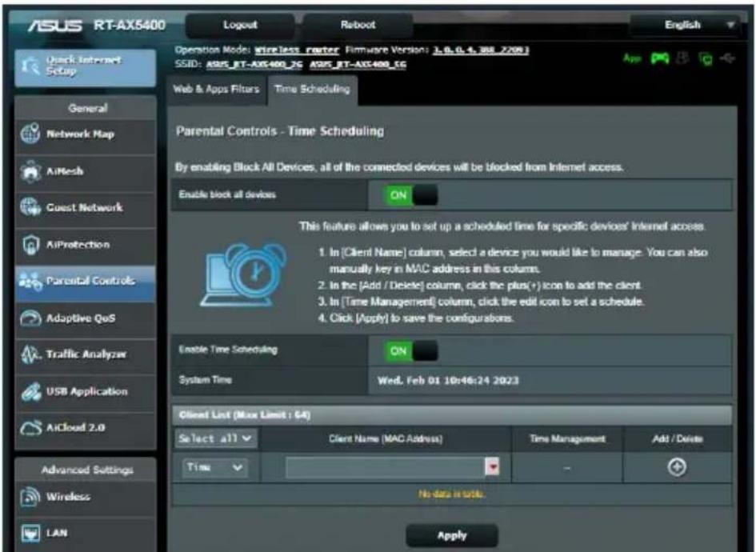Screen dimensions: 756x552
Task: Click the green network clients status icon
Action: coord(706,59)
